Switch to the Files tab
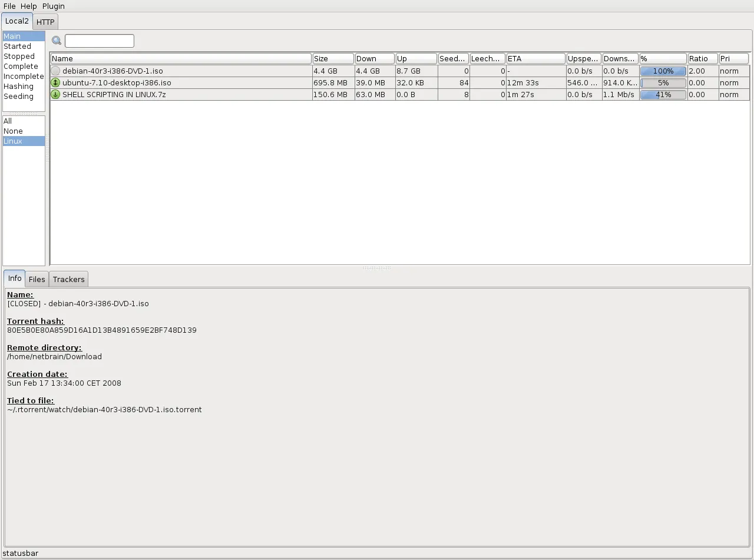Screen dimensions: 754x560 pyautogui.click(x=37, y=279)
